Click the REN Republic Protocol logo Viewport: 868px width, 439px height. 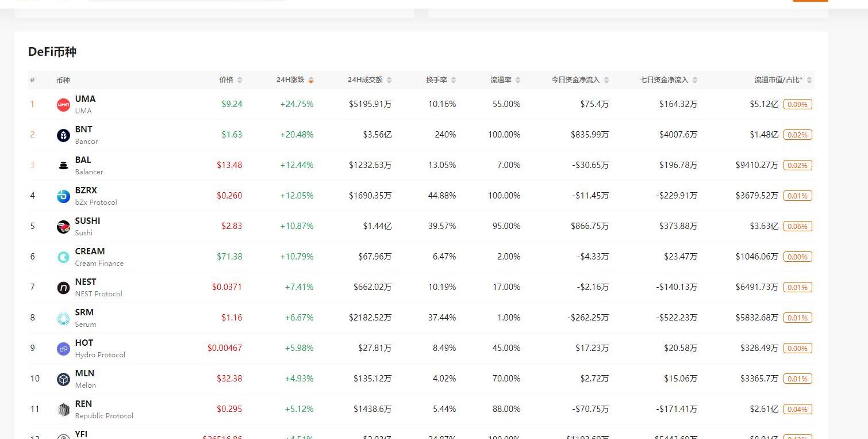coord(63,410)
